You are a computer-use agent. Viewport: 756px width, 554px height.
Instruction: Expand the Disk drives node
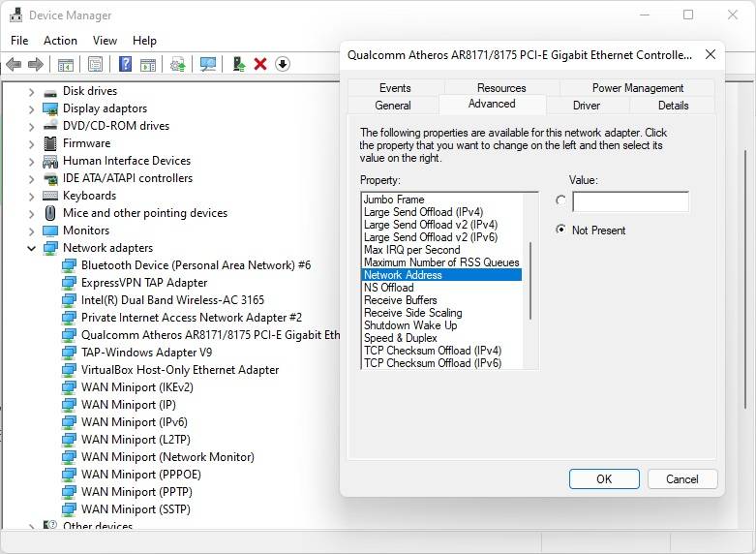(31, 92)
